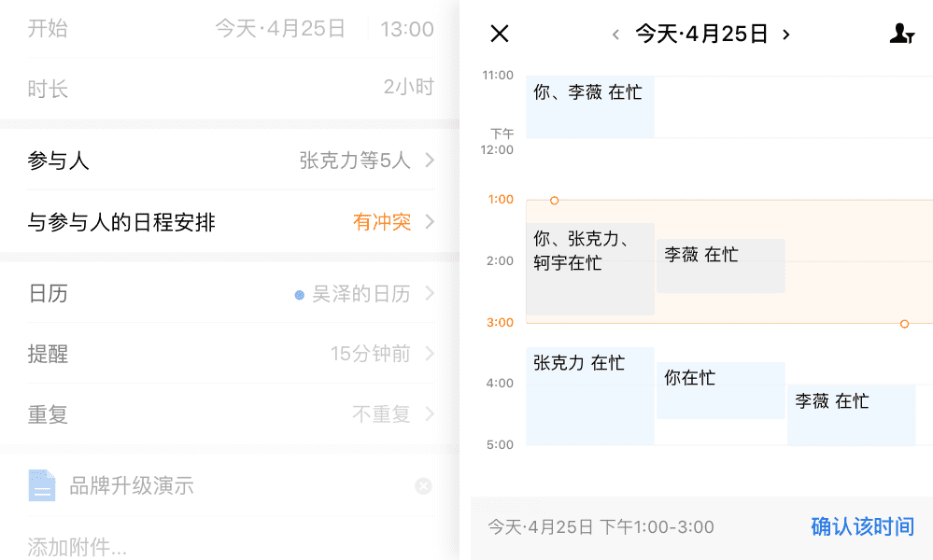This screenshot has height=560, width=933.
Task: Click the 李薇 在忙 block at 4:00
Action: click(x=850, y=414)
